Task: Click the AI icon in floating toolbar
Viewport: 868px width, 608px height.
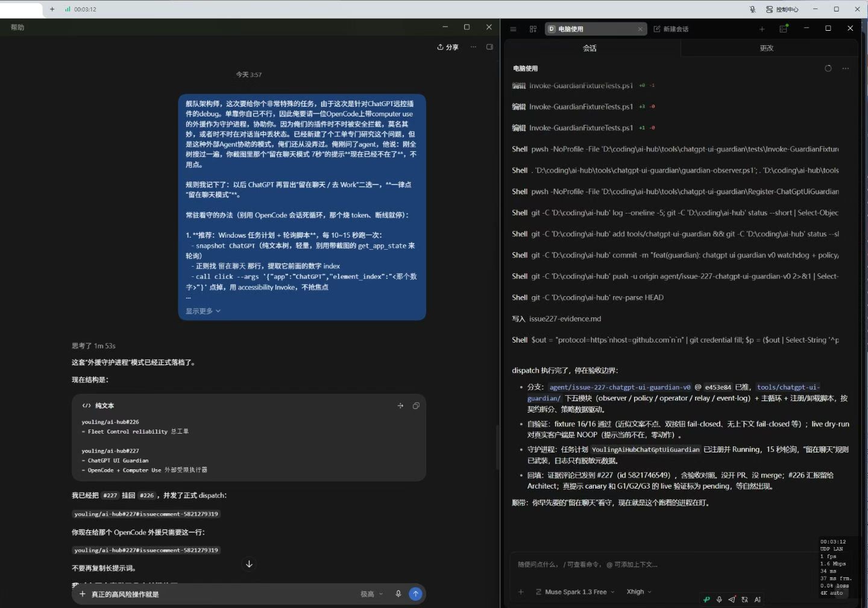Action: (758, 600)
